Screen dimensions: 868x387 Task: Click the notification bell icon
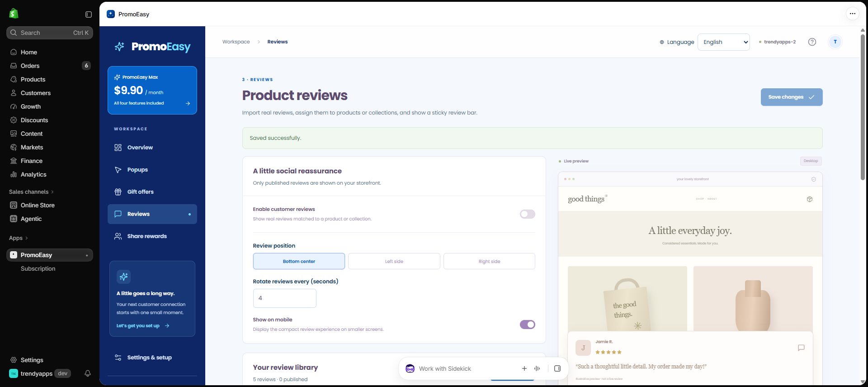88,373
